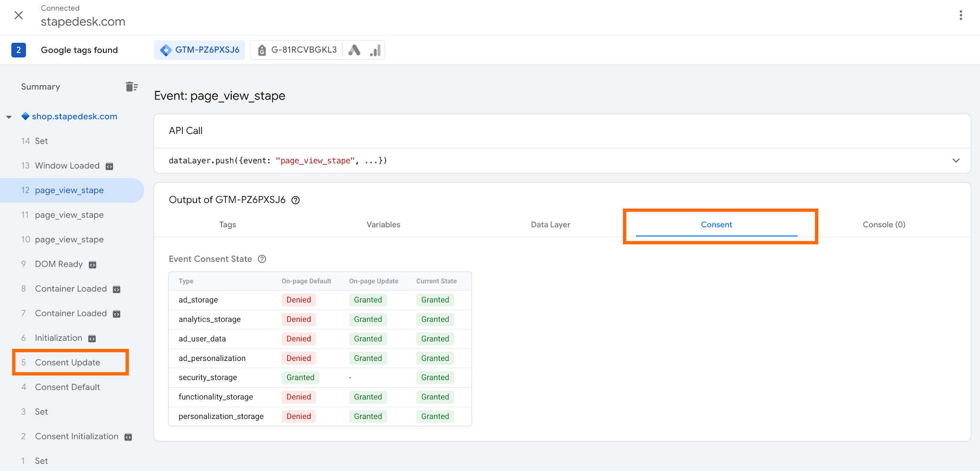
Task: Switch to the Tags tab
Action: (x=228, y=224)
